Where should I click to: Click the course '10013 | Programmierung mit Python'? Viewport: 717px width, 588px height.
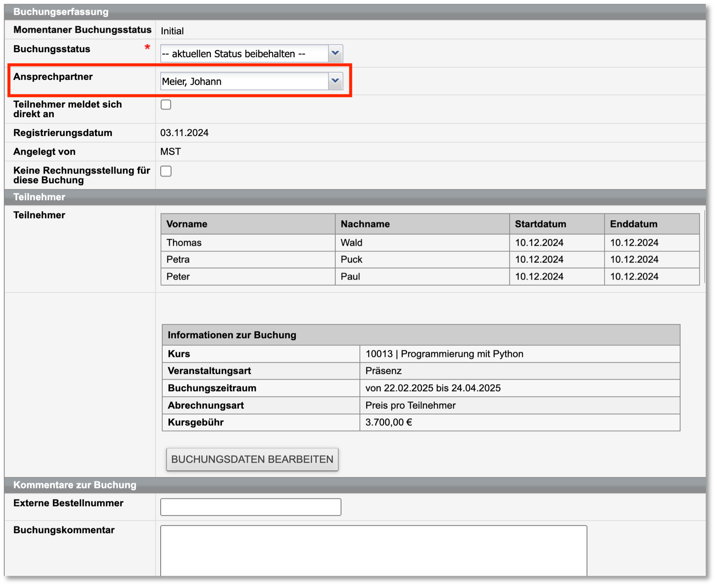[x=444, y=354]
